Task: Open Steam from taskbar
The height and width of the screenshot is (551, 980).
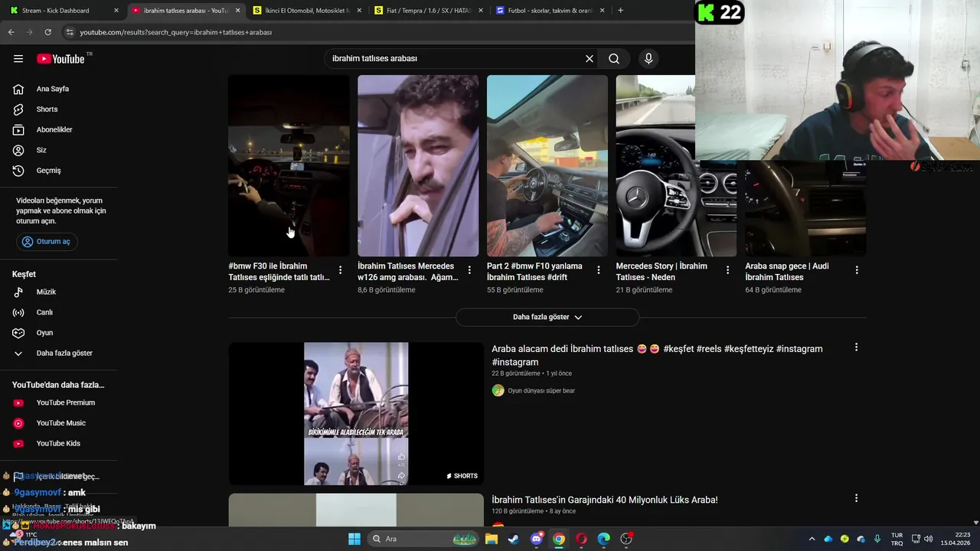Action: (x=513, y=539)
